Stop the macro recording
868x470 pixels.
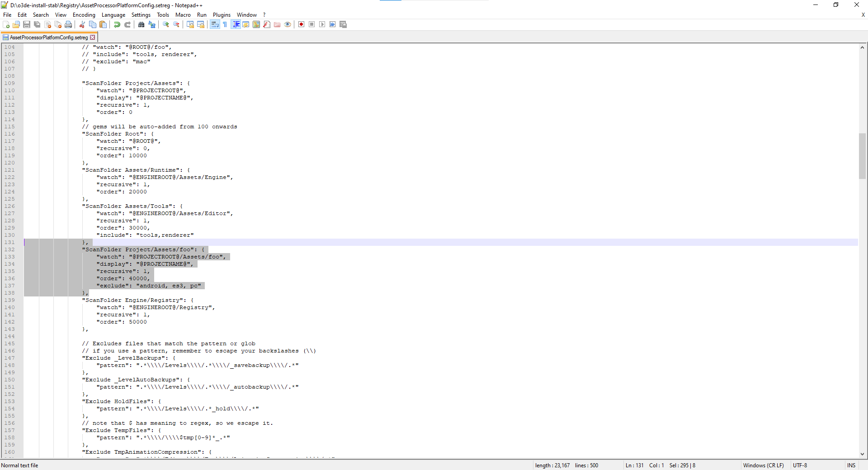pos(311,24)
